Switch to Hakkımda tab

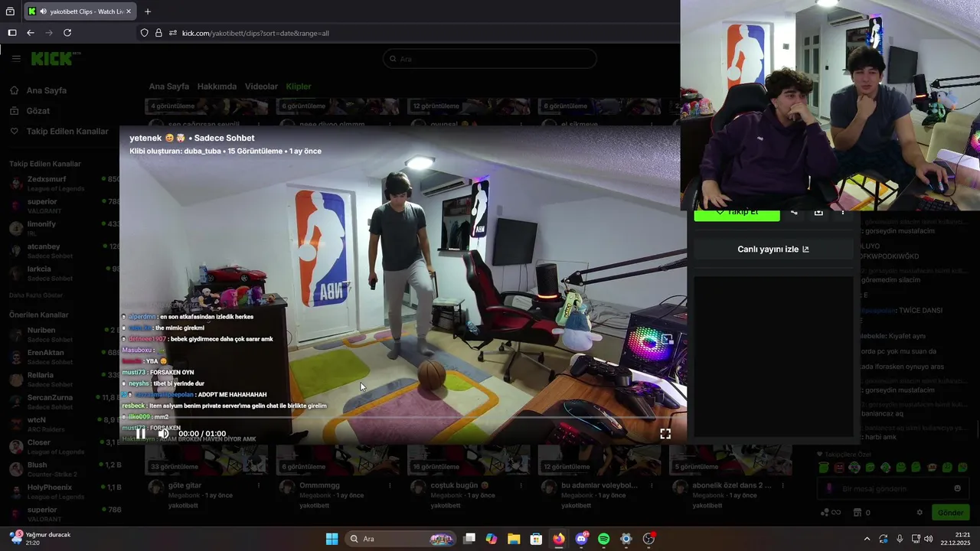[217, 86]
